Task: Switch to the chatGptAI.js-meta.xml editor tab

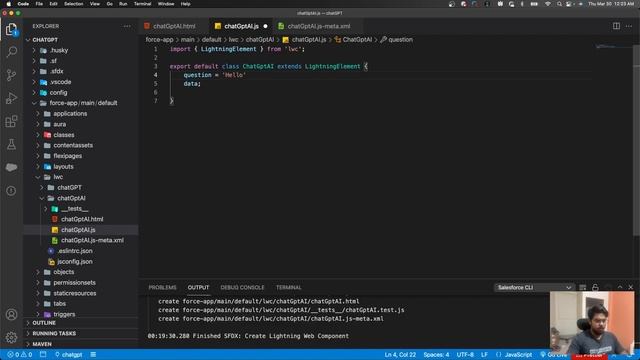Action: point(319,26)
